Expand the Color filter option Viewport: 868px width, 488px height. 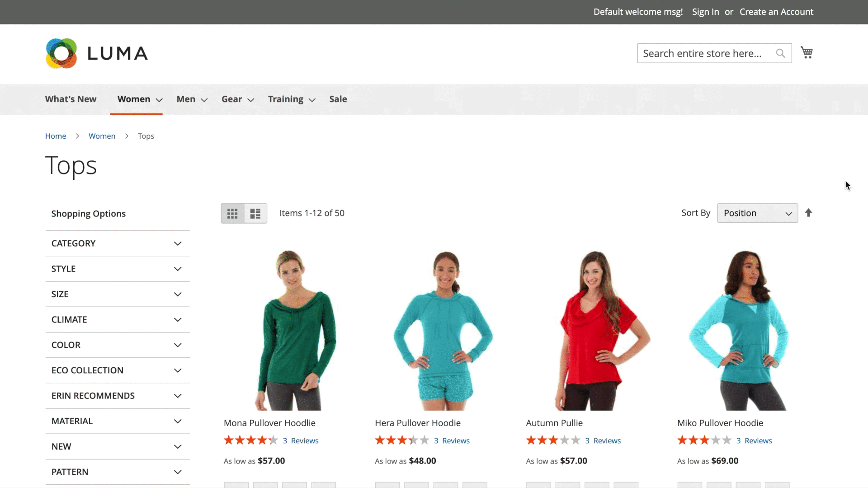click(x=118, y=345)
